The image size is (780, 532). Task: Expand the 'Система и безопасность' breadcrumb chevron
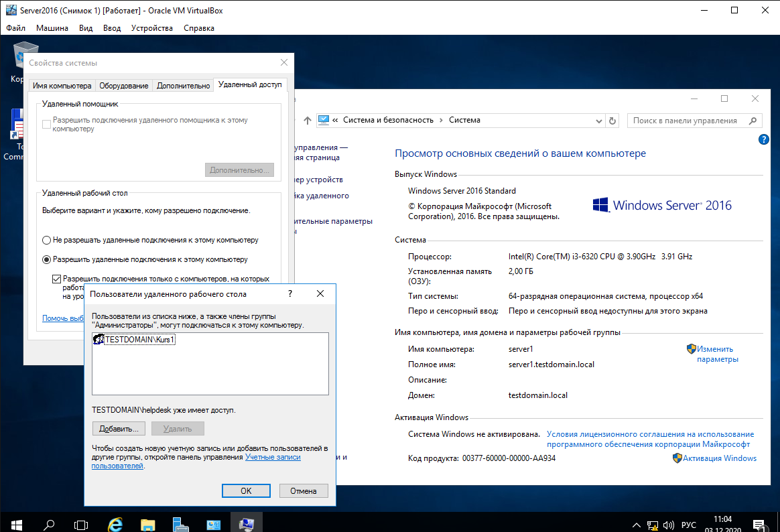(x=442, y=121)
